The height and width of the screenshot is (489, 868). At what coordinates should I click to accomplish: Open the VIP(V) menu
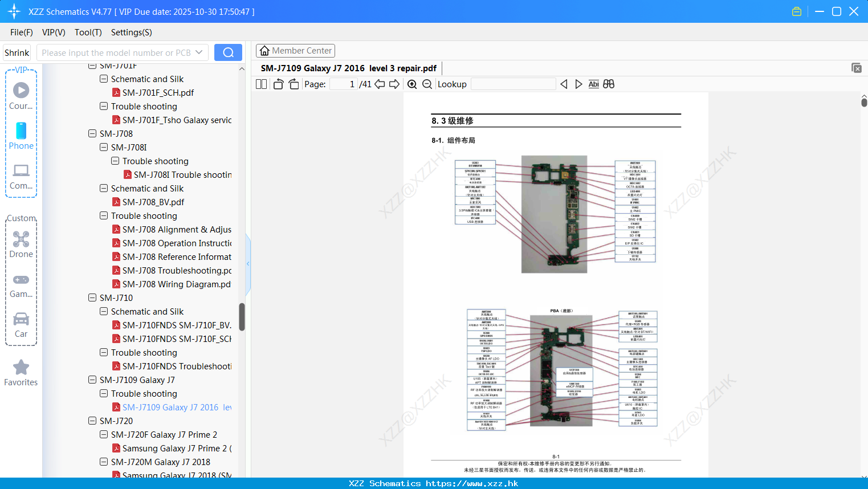pyautogui.click(x=54, y=32)
